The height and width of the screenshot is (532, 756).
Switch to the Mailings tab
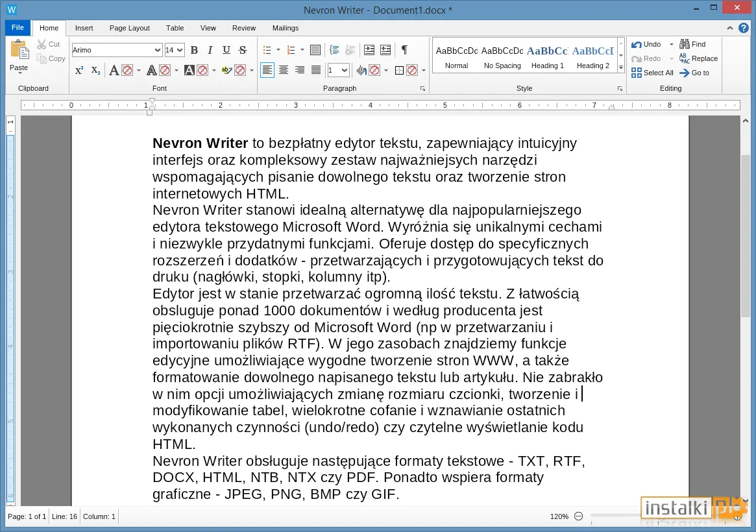point(286,28)
